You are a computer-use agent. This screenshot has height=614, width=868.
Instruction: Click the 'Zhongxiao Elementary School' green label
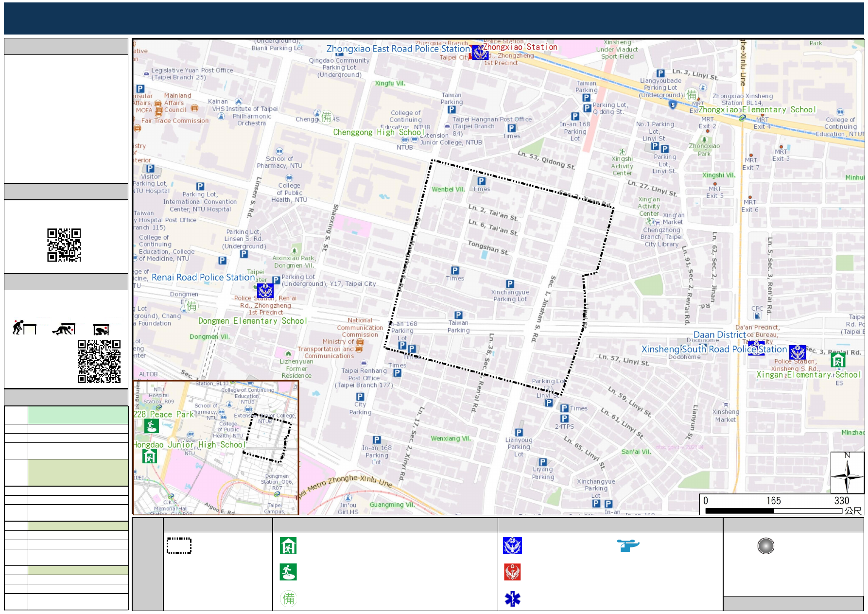[x=757, y=109]
